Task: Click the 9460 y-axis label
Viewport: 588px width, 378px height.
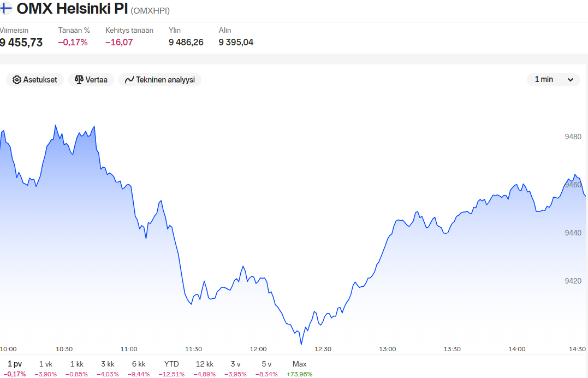Action: [x=573, y=185]
